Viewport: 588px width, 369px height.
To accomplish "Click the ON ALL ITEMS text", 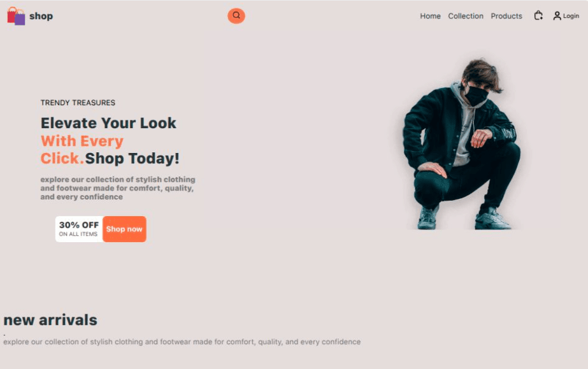I will [78, 234].
